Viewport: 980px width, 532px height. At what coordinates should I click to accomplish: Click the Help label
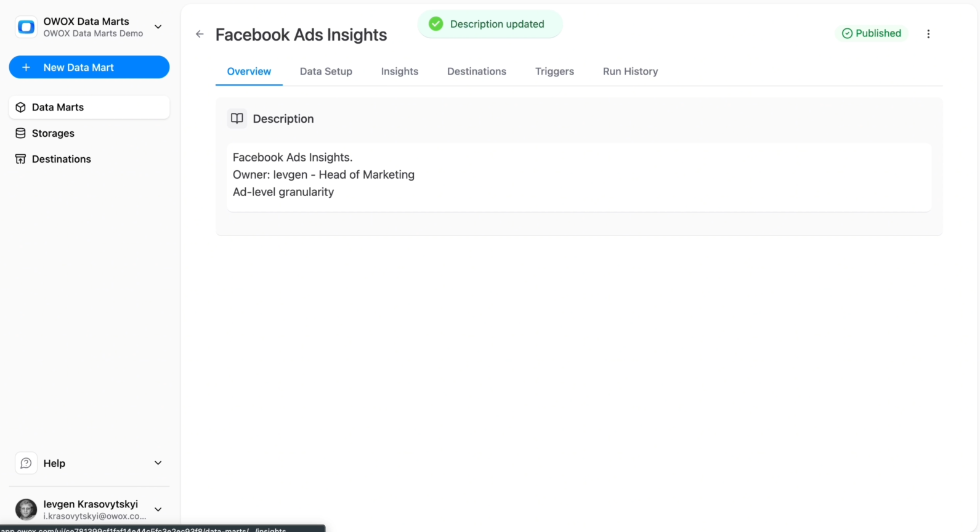54,464
